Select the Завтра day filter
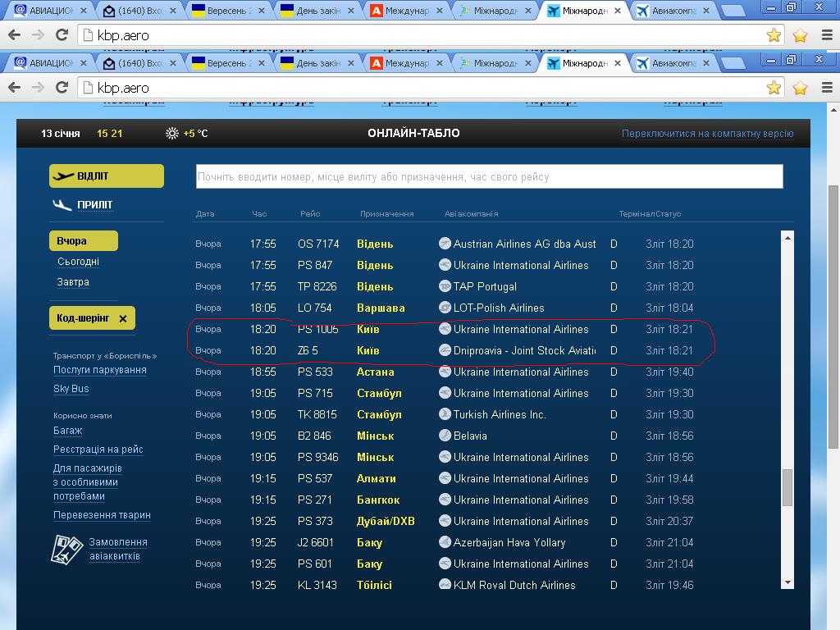The image size is (840, 630). (x=73, y=282)
